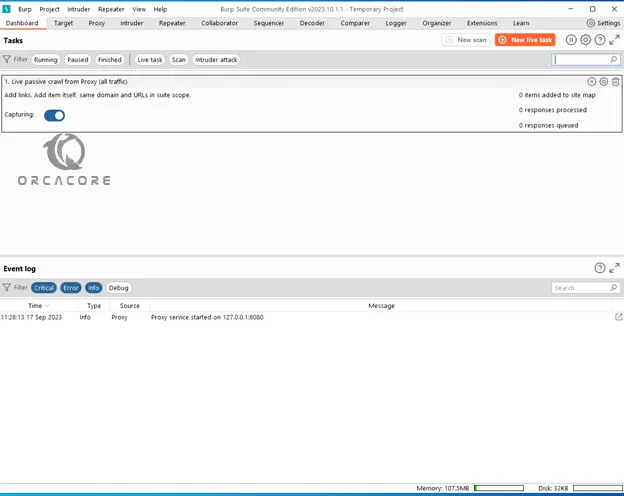Toggle the Critical event filter

pyautogui.click(x=44, y=288)
